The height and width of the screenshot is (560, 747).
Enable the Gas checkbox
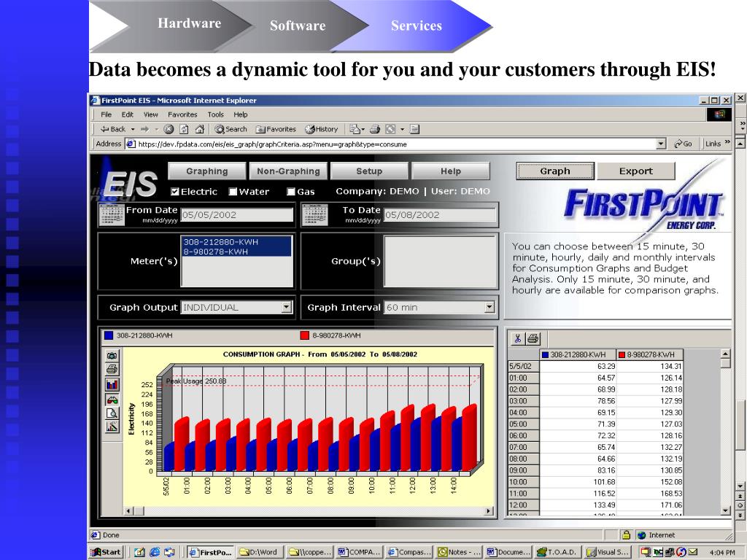coord(290,192)
